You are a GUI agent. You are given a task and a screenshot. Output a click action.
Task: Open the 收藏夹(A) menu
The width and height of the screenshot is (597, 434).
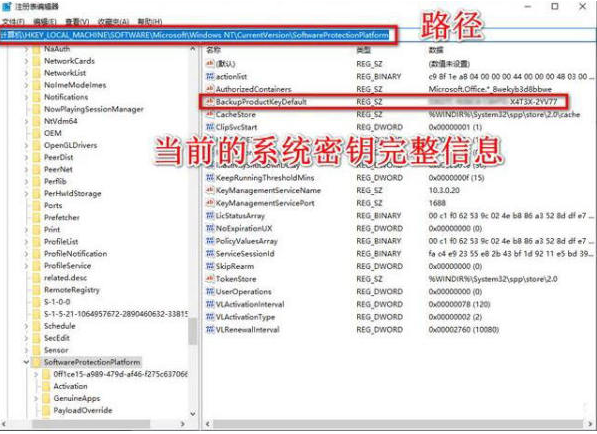(113, 22)
